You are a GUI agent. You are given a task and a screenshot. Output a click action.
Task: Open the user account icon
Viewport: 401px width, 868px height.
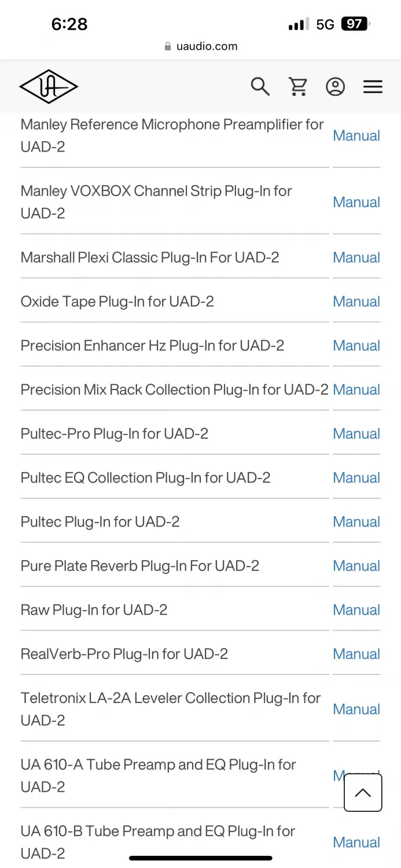pos(336,87)
